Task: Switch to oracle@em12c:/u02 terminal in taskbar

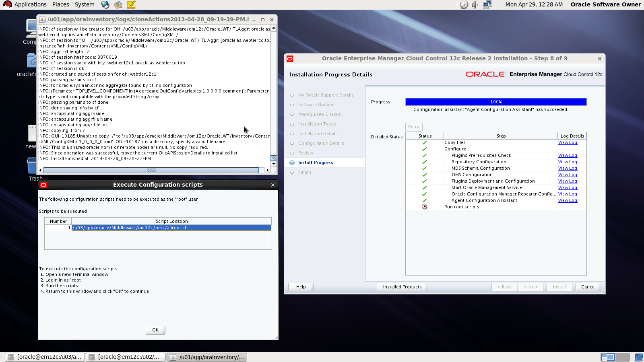Action: point(126,357)
